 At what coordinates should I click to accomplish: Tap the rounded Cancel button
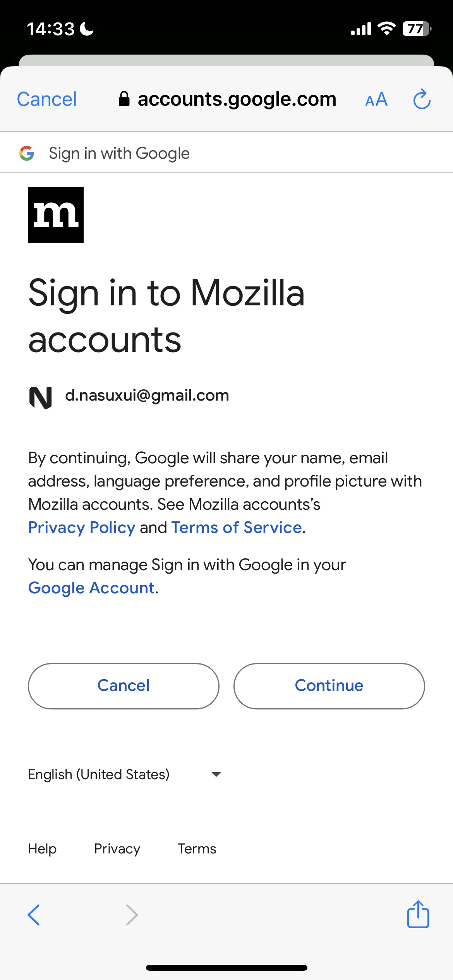(124, 686)
